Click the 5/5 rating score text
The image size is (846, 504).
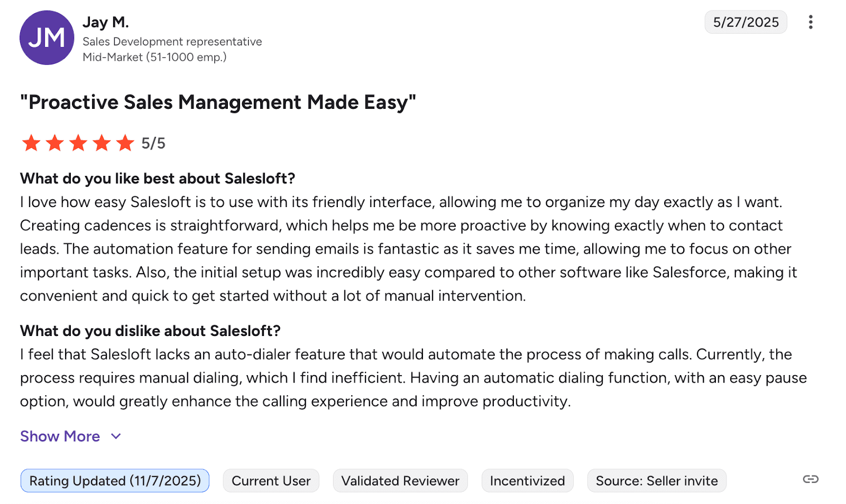pyautogui.click(x=153, y=143)
